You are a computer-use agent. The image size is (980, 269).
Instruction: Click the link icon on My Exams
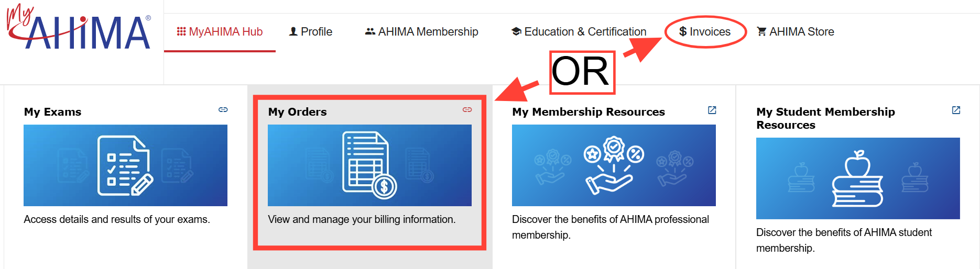tap(223, 110)
